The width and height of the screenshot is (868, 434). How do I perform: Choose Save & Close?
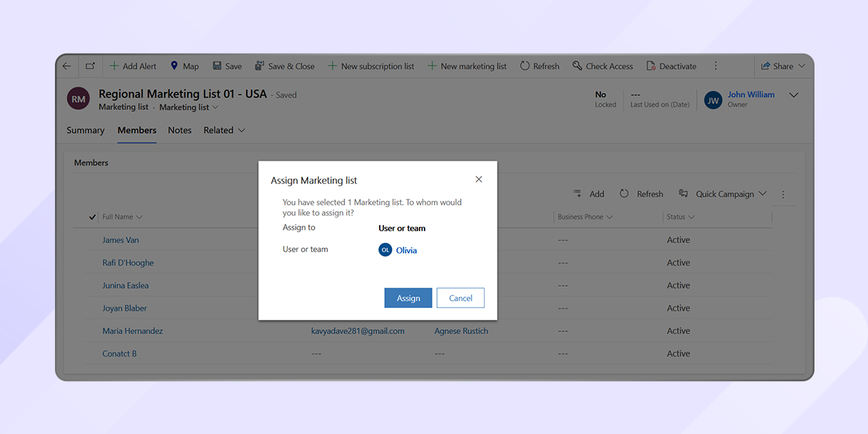tap(284, 66)
